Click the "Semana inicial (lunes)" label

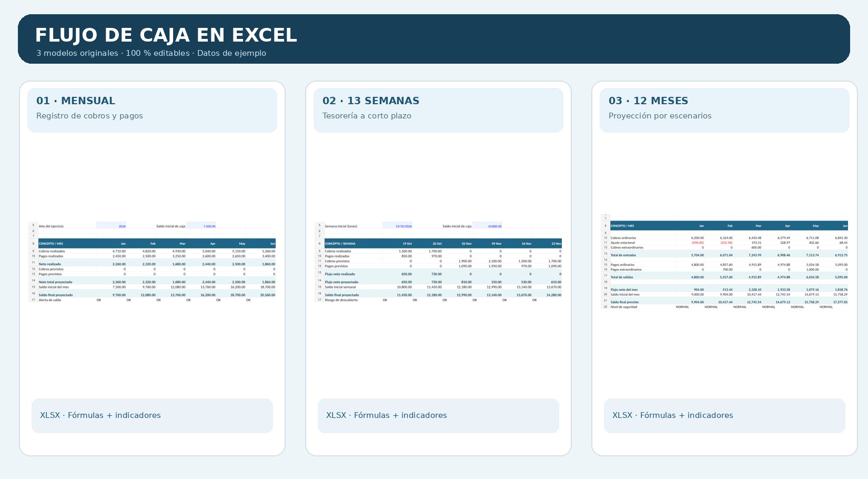341,226
